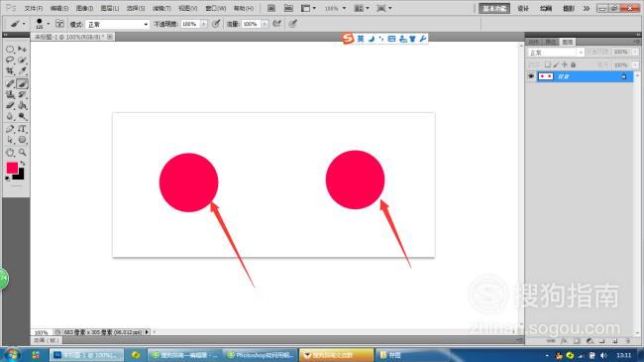Select the Crop tool
The height and width of the screenshot is (362, 644).
pos(10,71)
